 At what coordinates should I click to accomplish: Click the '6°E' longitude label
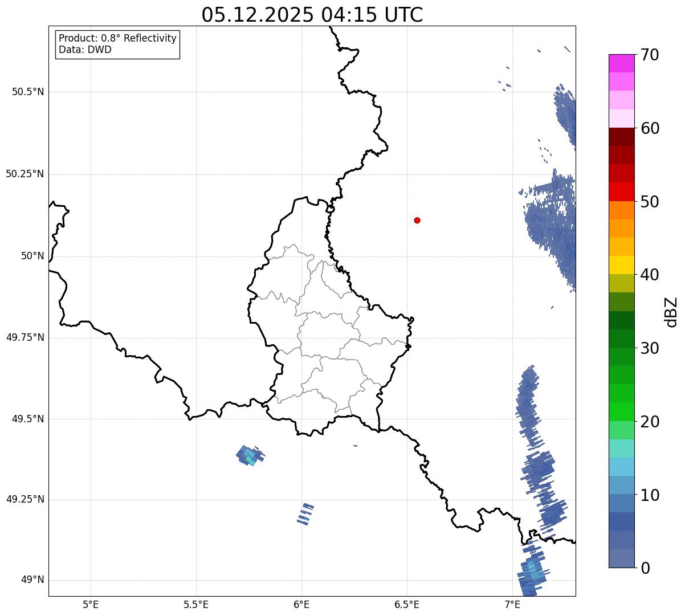301,604
